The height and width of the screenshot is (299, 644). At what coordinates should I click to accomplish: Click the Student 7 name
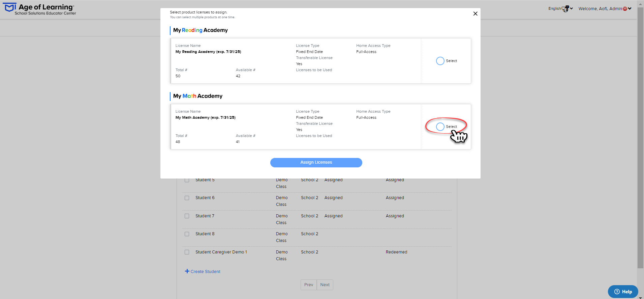(x=205, y=216)
